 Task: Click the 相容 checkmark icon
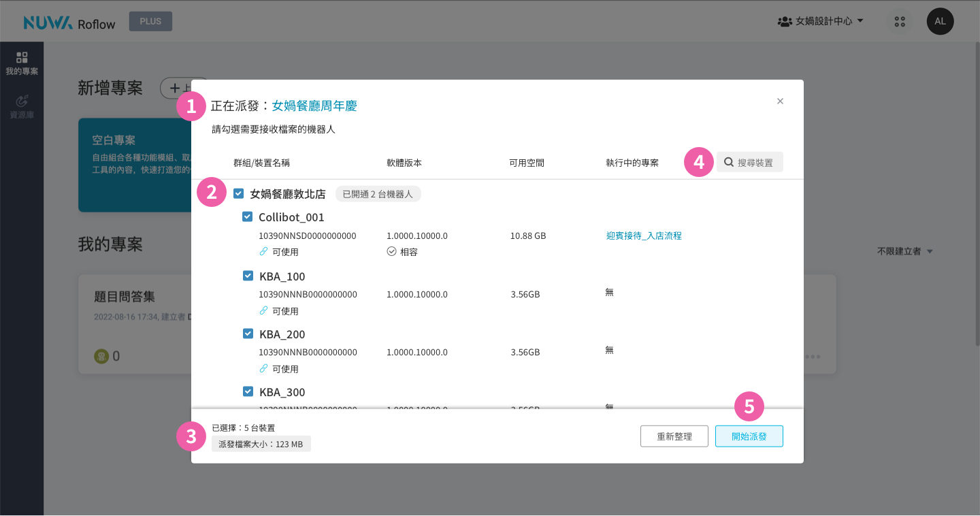tap(391, 252)
